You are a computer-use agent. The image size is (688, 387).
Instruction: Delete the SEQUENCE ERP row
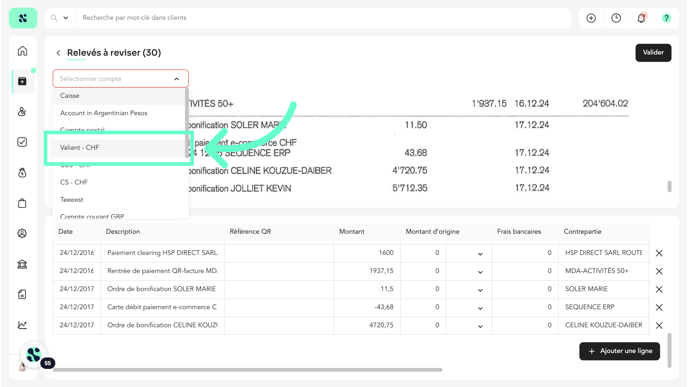[x=659, y=308]
